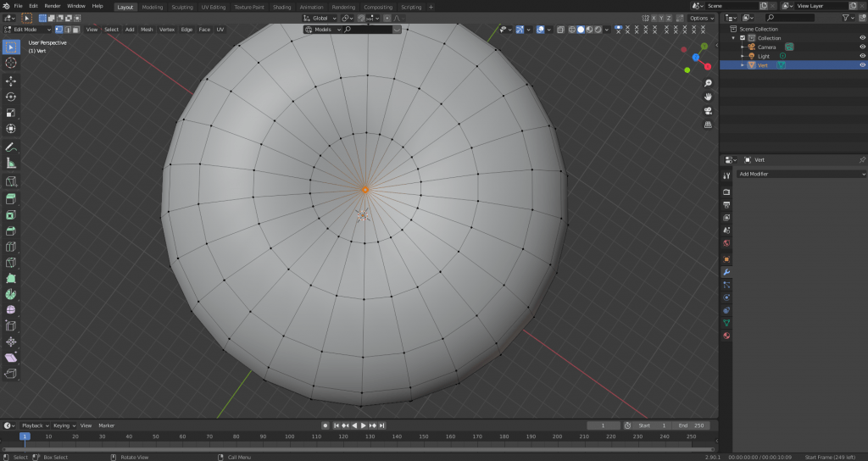
Task: Hide the Vert object in outliner
Action: [862, 64]
